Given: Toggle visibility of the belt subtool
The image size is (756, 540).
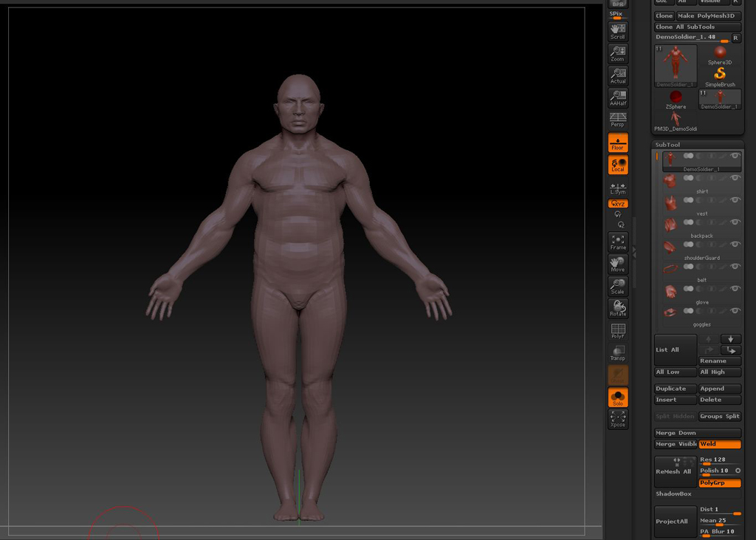Looking at the screenshot, I should tap(735, 267).
